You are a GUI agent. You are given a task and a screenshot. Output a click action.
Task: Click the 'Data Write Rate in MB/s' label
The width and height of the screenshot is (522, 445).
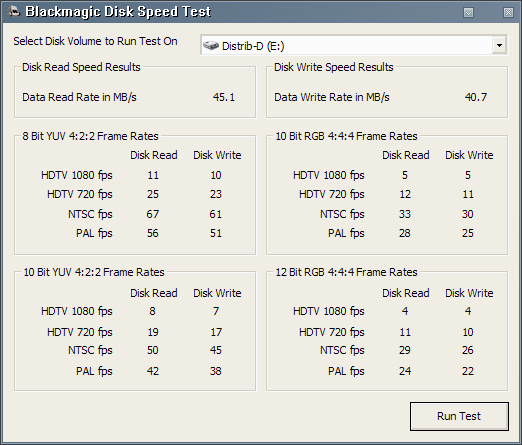coord(332,97)
